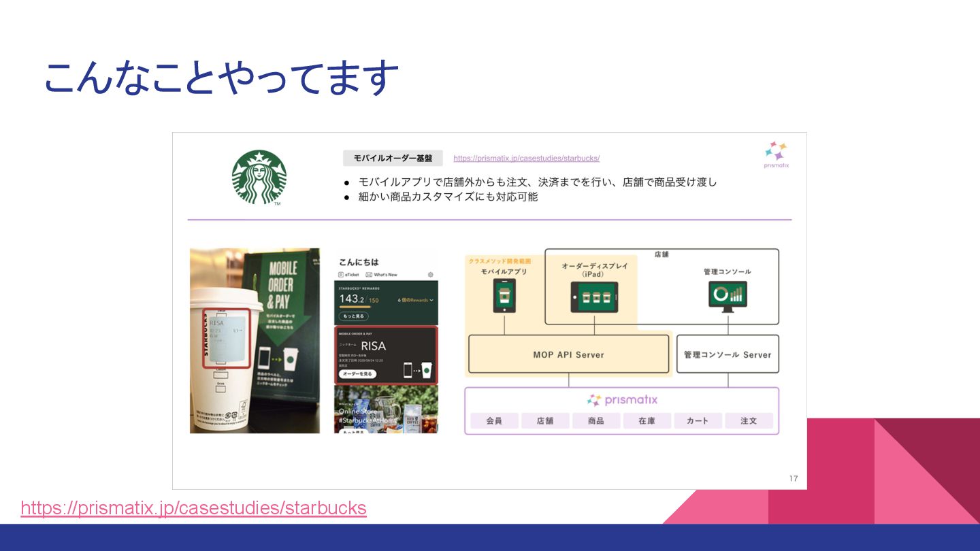980x551 pixels.
Task: Click the クラスメソッド開発範囲 label
Action: click(500, 261)
